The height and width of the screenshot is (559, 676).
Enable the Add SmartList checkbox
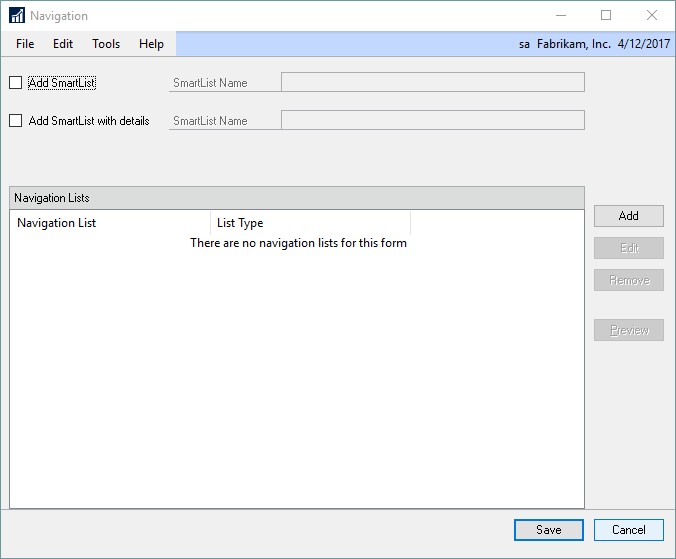point(16,82)
